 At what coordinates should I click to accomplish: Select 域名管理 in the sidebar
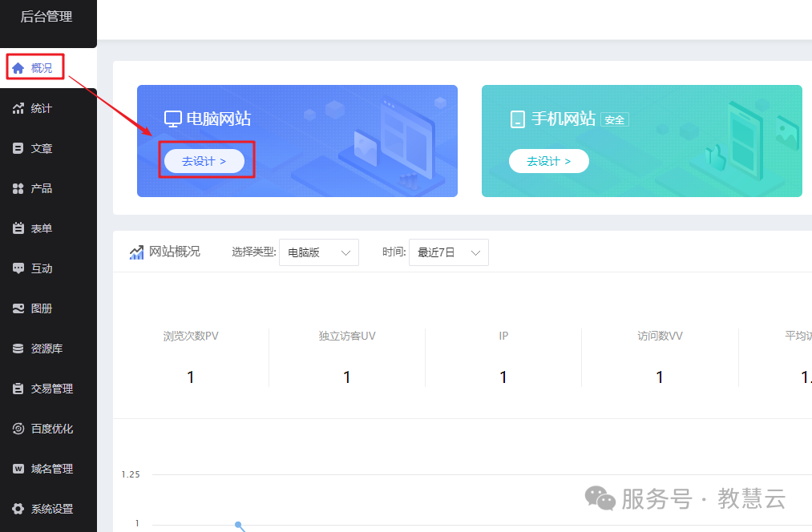tap(51, 469)
